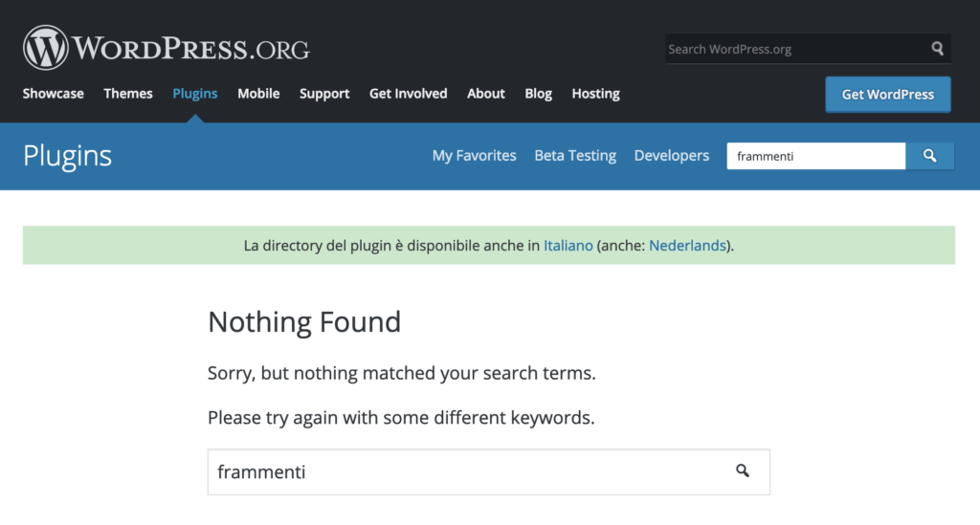The image size is (980, 525).
Task: Open the Get Involved menu item
Action: [x=408, y=94]
